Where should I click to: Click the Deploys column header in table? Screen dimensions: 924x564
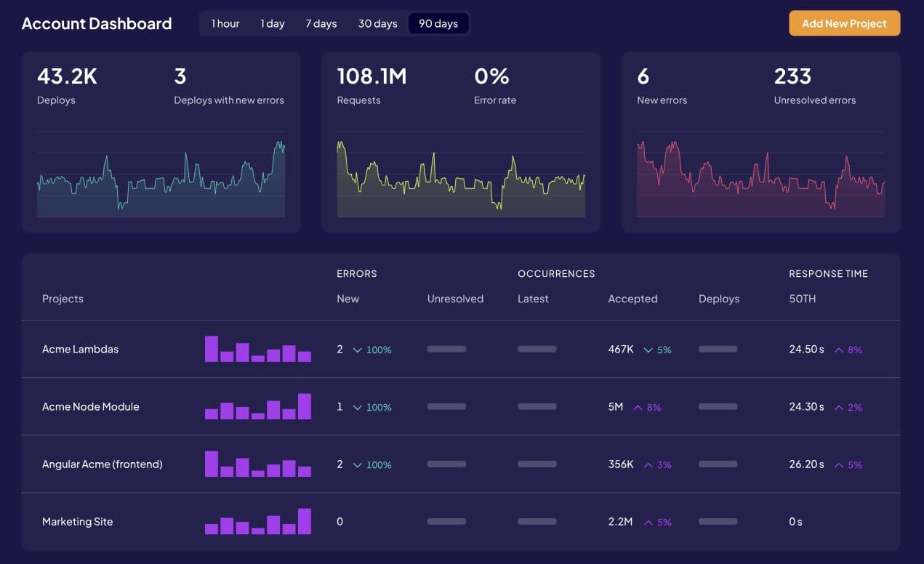(x=719, y=299)
